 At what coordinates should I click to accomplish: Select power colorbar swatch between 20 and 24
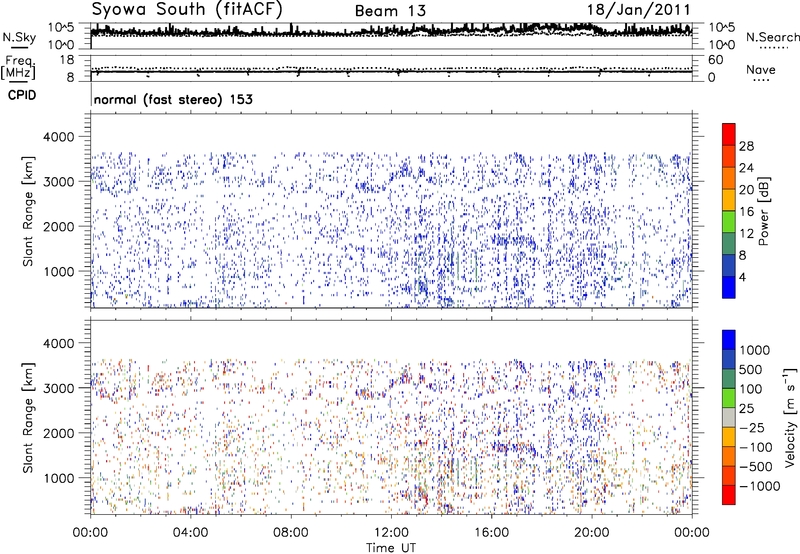click(x=729, y=179)
